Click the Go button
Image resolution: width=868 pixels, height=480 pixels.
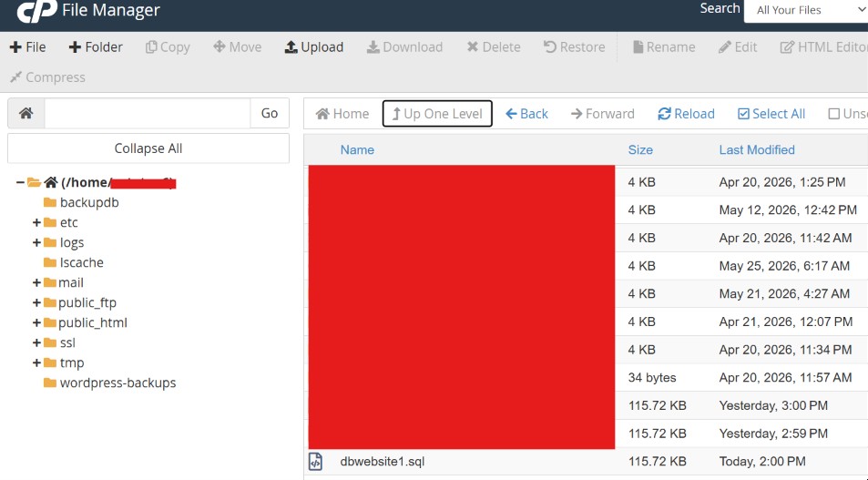click(x=270, y=113)
